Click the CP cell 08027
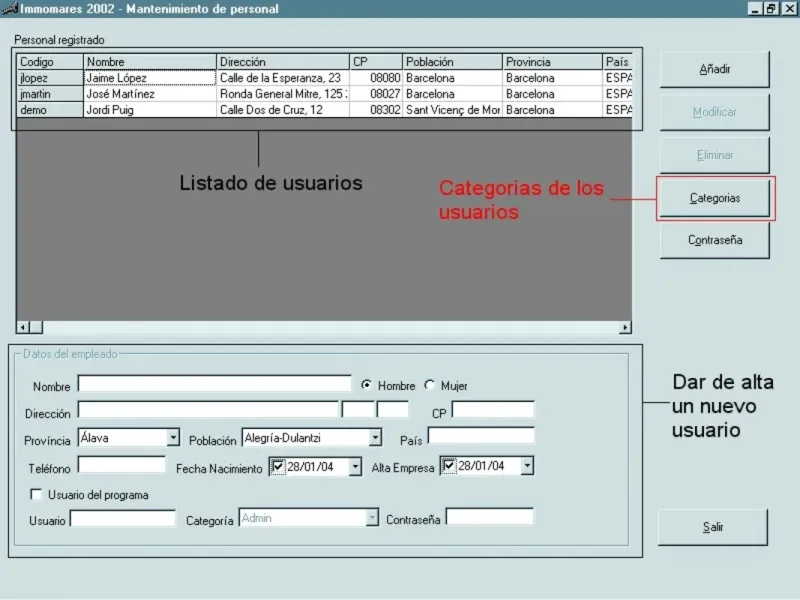This screenshot has width=800, height=600. coord(376,94)
